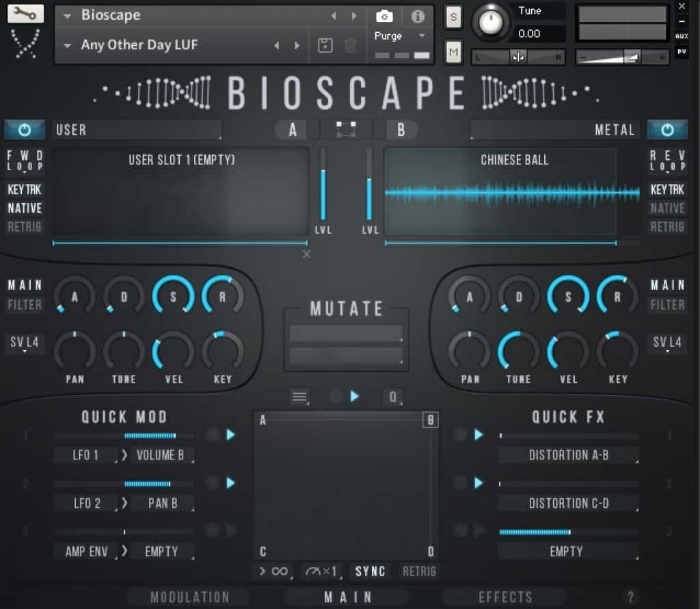
Task: Select the B layer tab
Action: coord(401,130)
